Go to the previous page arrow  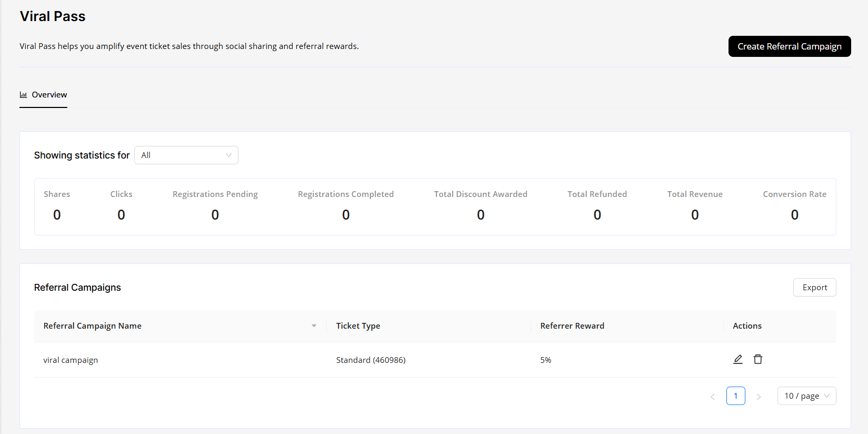[x=713, y=396]
